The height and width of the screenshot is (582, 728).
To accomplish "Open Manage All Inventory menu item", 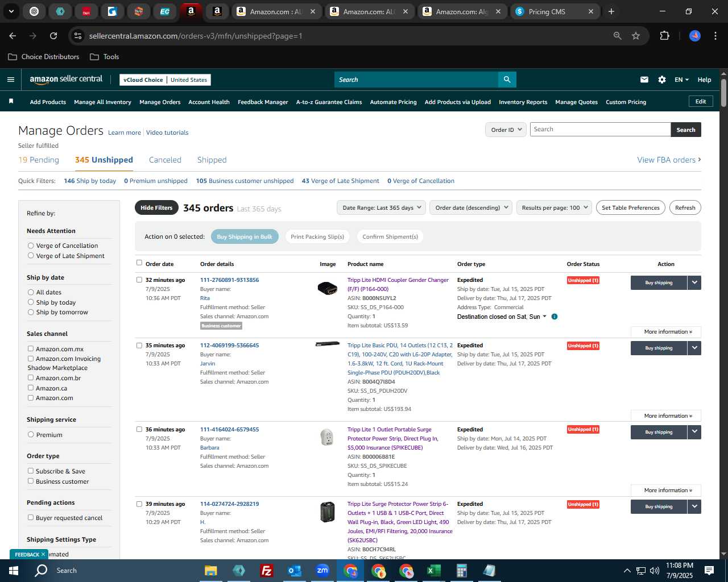I will tap(102, 102).
